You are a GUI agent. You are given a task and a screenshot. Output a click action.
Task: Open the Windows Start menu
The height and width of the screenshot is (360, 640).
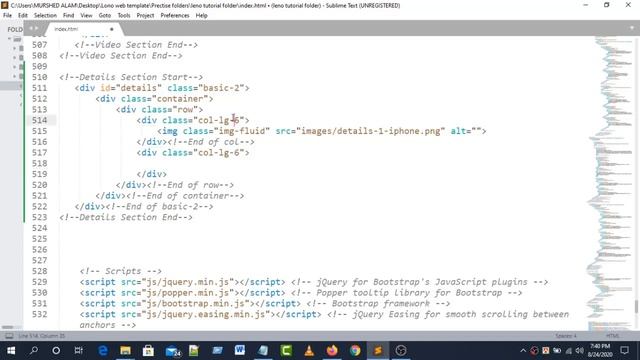[11, 351]
